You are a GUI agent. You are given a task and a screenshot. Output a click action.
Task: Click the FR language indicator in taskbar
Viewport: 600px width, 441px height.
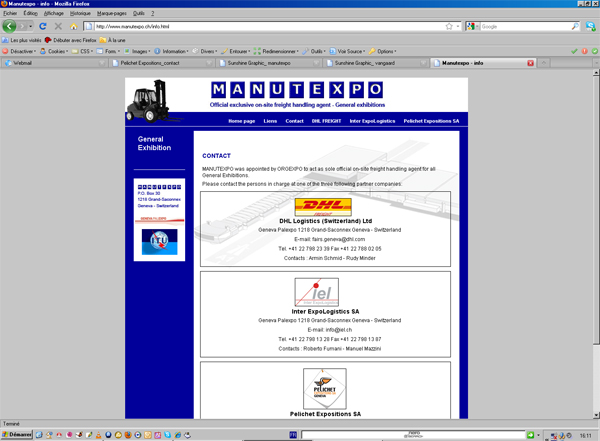(293, 435)
